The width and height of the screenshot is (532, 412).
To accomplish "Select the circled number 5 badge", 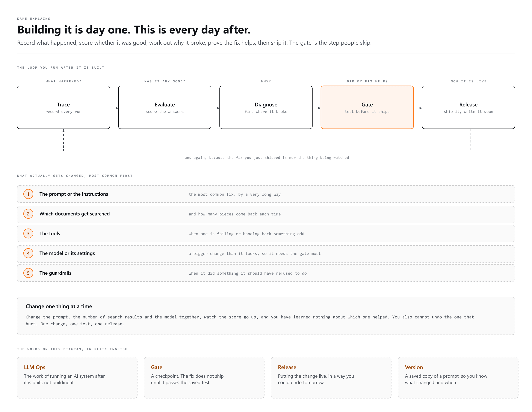I will (28, 273).
